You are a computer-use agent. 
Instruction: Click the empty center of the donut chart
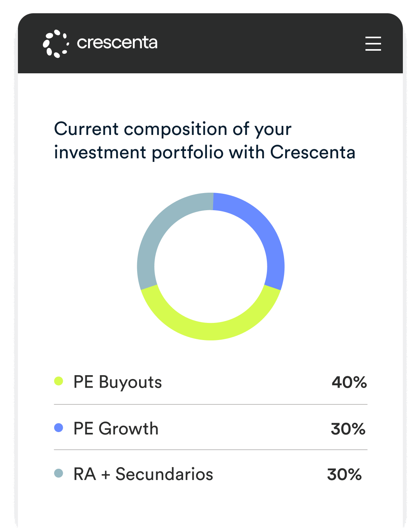point(211,266)
